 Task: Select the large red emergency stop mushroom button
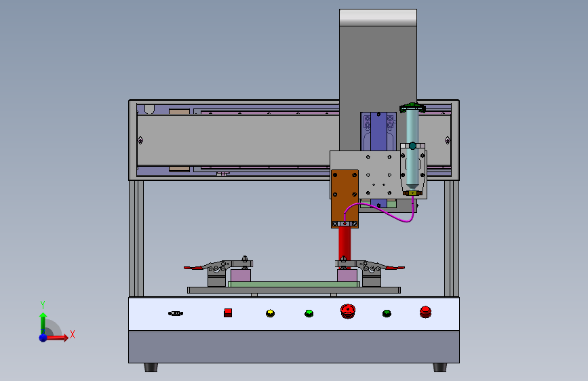[x=348, y=311]
